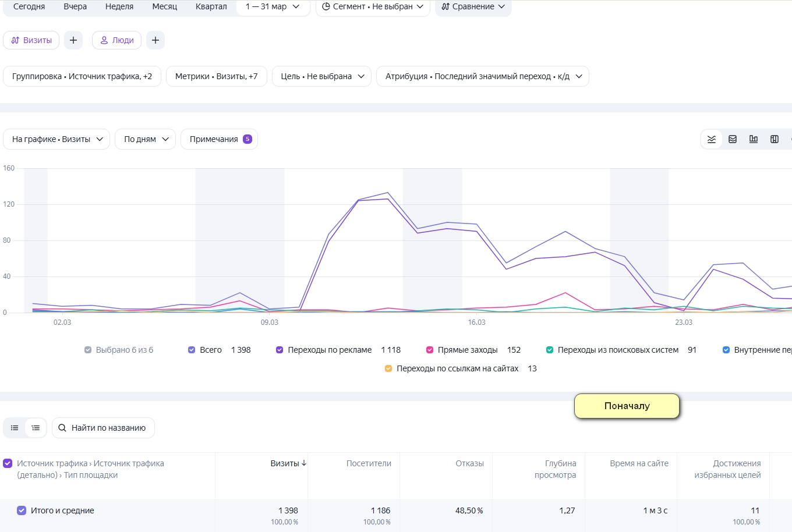Toggle the table header select-all checkbox
Screen dimensions: 792x532
click(8, 463)
